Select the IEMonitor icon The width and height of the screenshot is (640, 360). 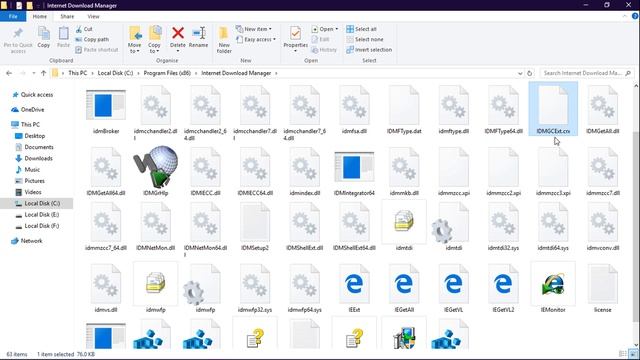point(553,284)
